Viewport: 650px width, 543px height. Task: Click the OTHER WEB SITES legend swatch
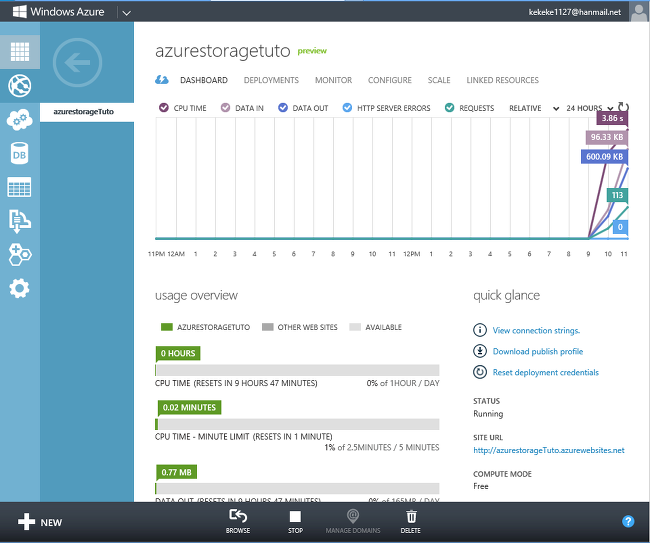pos(268,327)
